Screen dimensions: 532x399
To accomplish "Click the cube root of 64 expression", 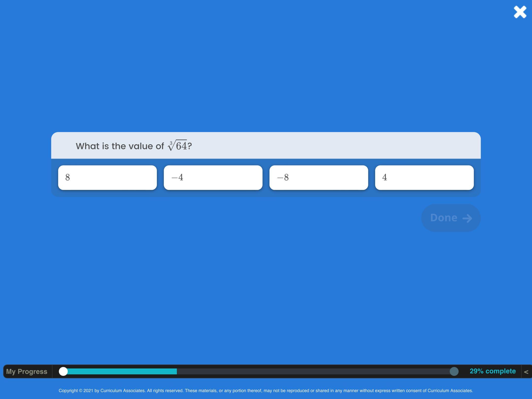I will pos(177,145).
